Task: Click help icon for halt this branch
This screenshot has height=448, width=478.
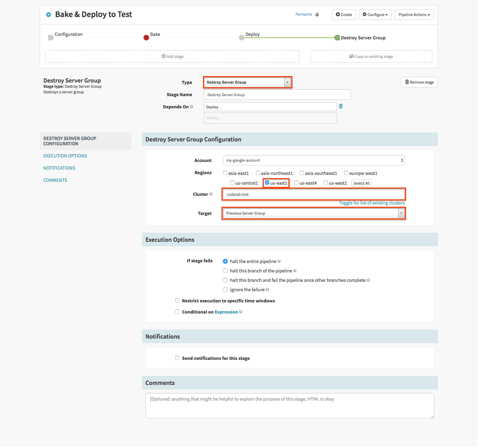Action: (295, 271)
